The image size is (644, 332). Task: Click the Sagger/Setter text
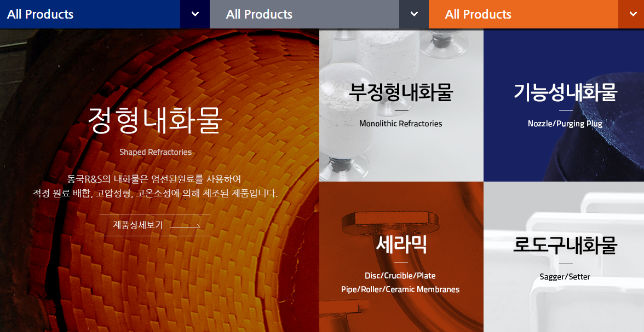(x=565, y=277)
